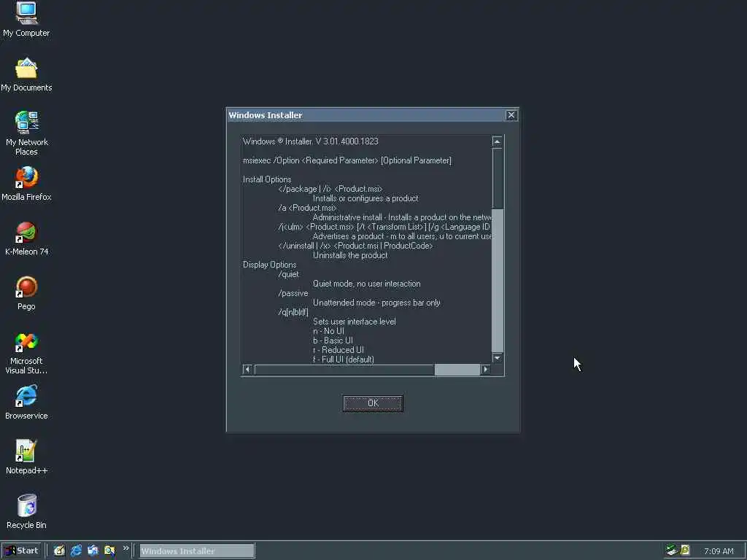Launch Internet Explorer from quick launch
This screenshot has width=747, height=560.
[76, 551]
